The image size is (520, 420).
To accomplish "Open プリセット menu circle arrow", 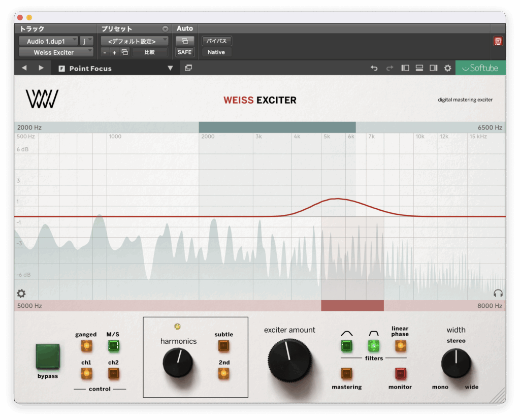I will point(165,29).
